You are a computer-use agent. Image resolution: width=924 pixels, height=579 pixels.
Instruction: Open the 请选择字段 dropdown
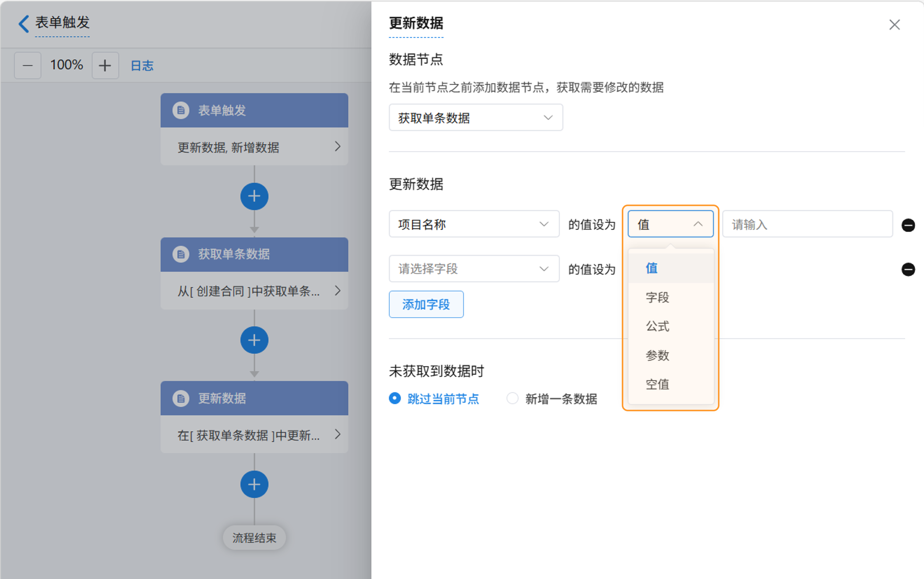474,269
